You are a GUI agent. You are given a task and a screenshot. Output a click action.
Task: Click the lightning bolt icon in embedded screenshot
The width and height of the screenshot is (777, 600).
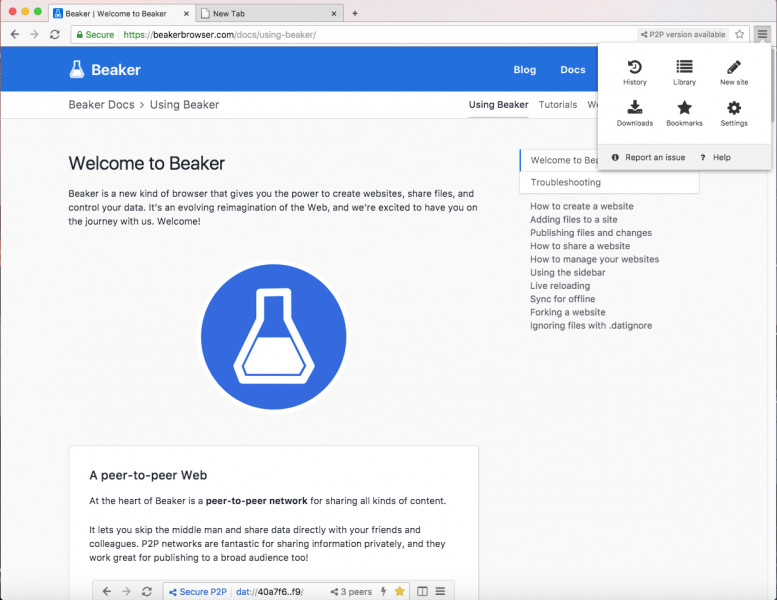[x=383, y=591]
